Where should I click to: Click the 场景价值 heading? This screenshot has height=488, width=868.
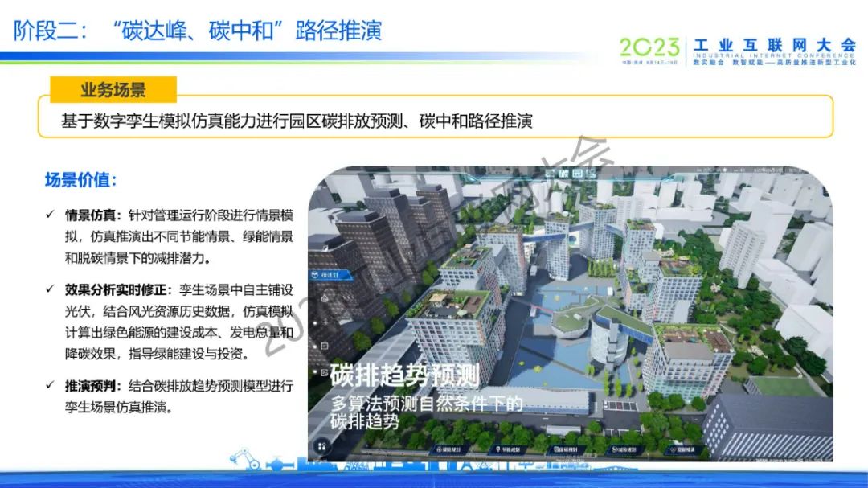tap(81, 180)
